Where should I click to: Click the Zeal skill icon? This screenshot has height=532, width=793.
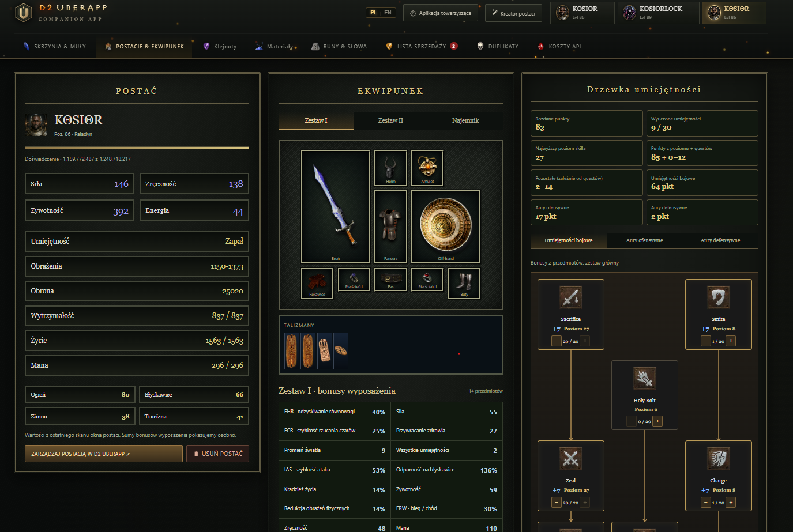point(570,459)
